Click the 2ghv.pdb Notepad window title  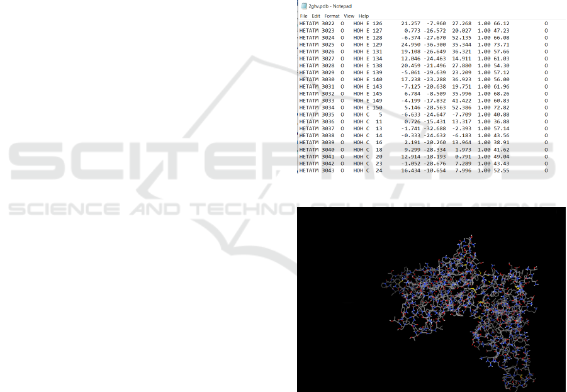tap(329, 6)
